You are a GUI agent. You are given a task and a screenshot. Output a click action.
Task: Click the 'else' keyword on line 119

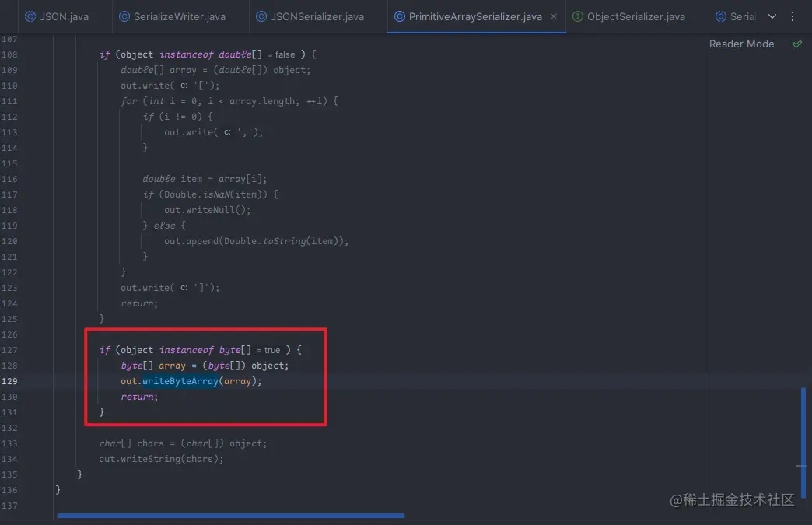pyautogui.click(x=164, y=226)
